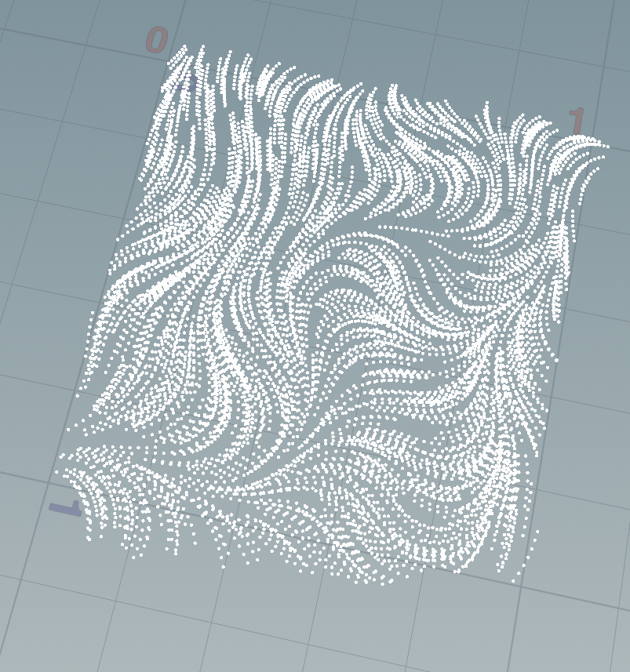Select the white point cloud geometry
Image resolution: width=630 pixels, height=672 pixels.
(x=334, y=315)
